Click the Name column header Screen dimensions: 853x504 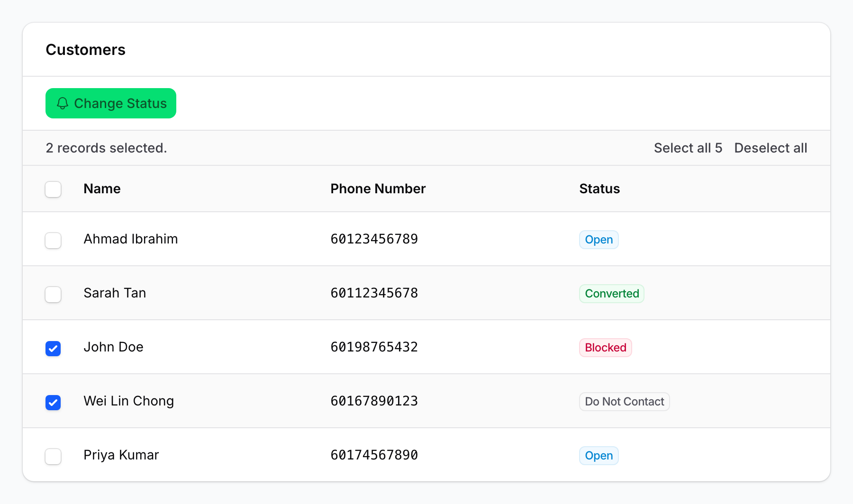[102, 189]
